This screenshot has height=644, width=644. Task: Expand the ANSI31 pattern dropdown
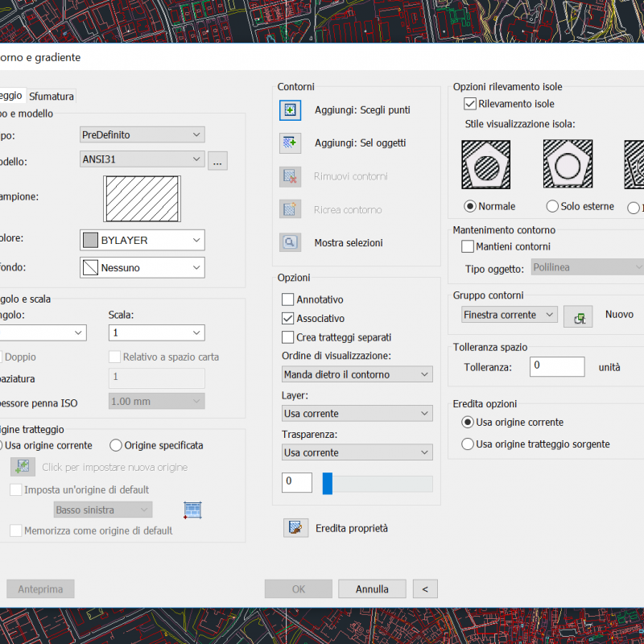tap(142, 159)
